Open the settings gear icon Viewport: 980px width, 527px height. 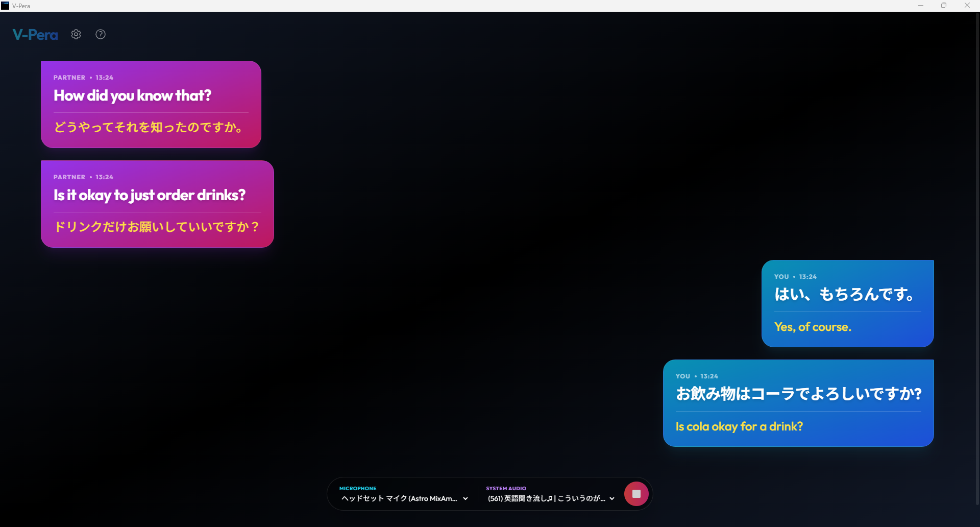point(76,34)
